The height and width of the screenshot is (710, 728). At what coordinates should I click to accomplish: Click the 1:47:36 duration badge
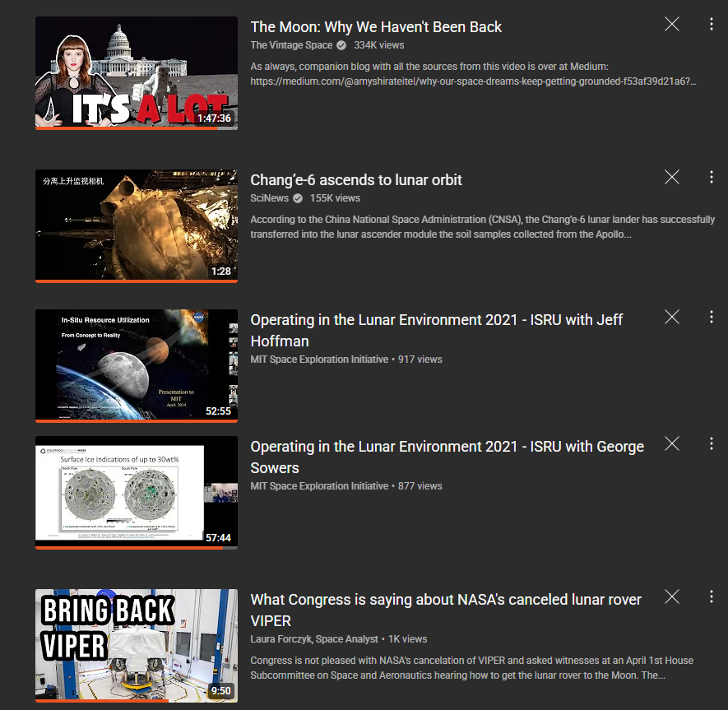[x=214, y=118]
